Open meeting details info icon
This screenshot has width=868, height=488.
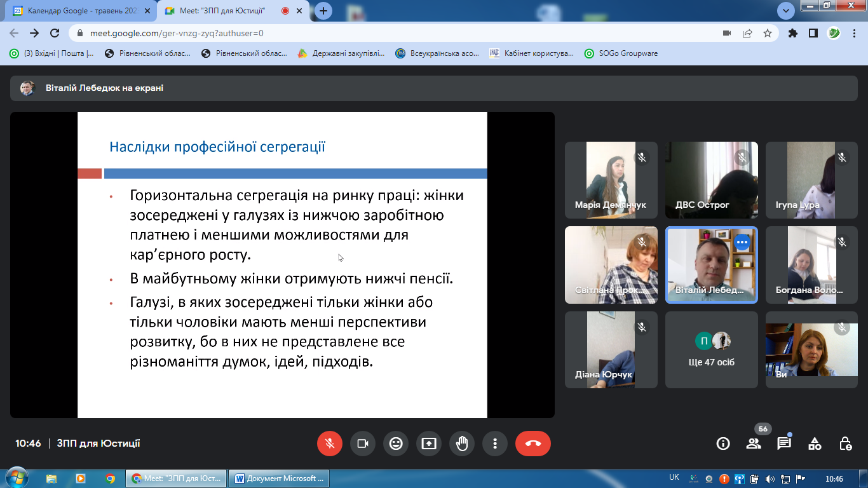(x=723, y=444)
